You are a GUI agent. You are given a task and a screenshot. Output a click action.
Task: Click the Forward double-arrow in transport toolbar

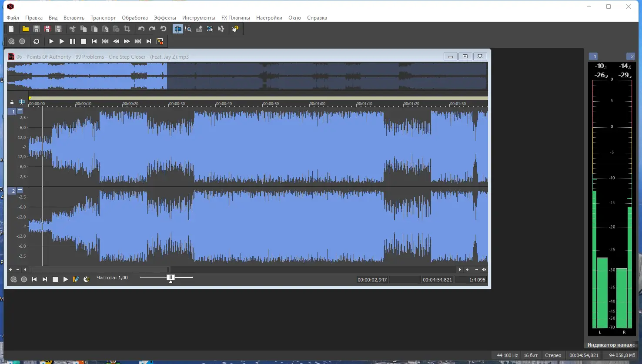pos(127,41)
